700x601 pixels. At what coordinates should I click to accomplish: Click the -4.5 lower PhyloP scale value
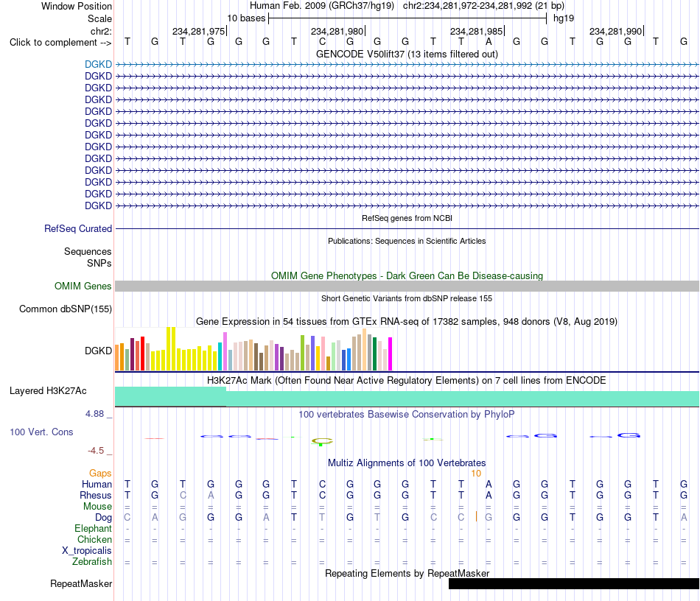point(96,451)
